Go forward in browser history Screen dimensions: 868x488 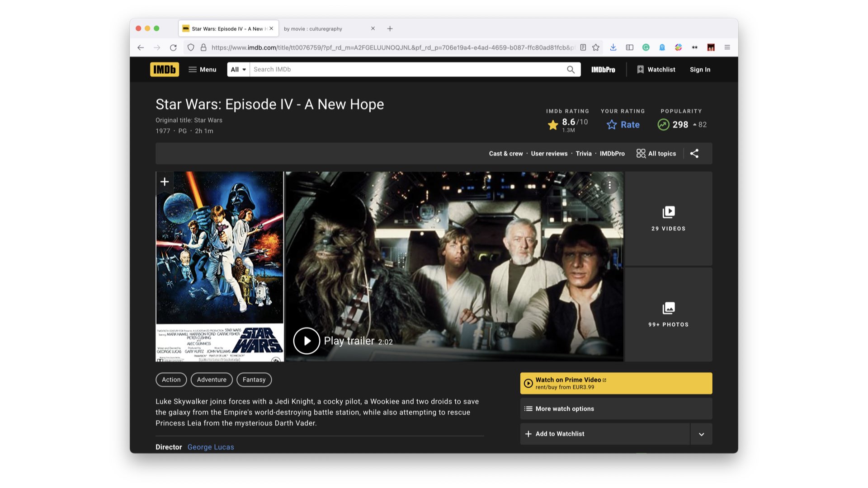[157, 47]
